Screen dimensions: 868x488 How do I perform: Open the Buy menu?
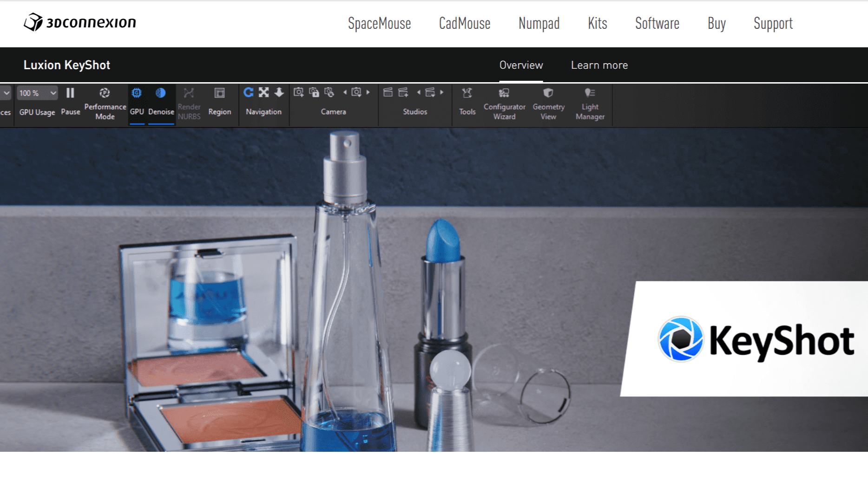[717, 23]
